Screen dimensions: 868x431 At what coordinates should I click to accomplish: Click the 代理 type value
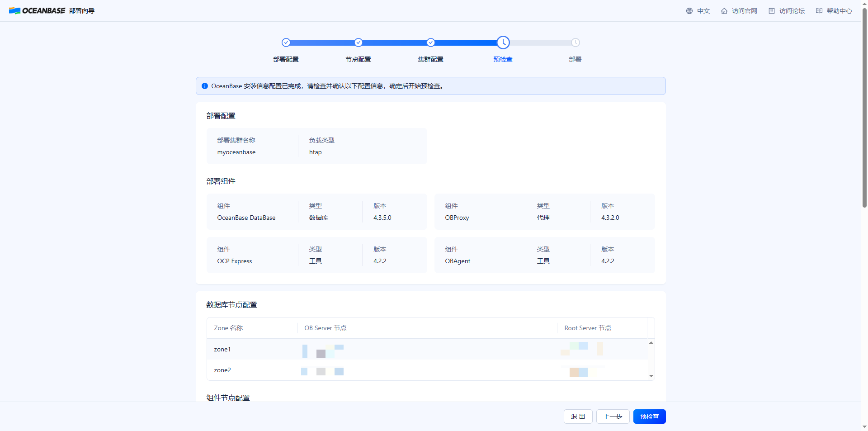[x=543, y=218]
